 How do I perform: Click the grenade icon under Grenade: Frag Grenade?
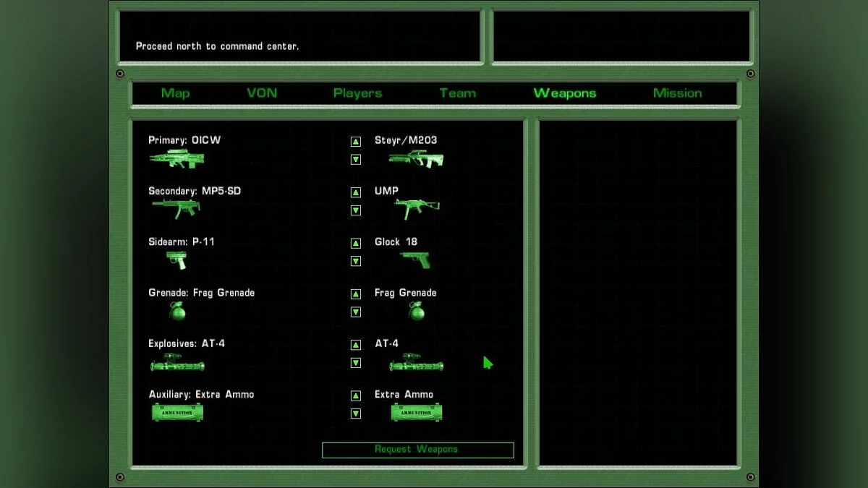(177, 312)
